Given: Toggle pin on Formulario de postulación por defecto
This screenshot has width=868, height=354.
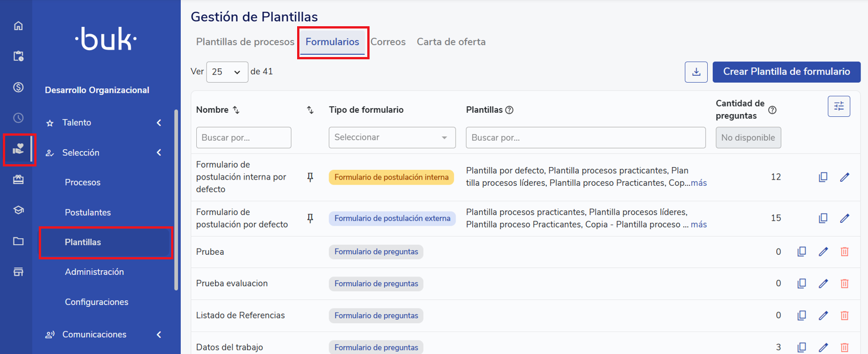Looking at the screenshot, I should pyautogui.click(x=310, y=218).
